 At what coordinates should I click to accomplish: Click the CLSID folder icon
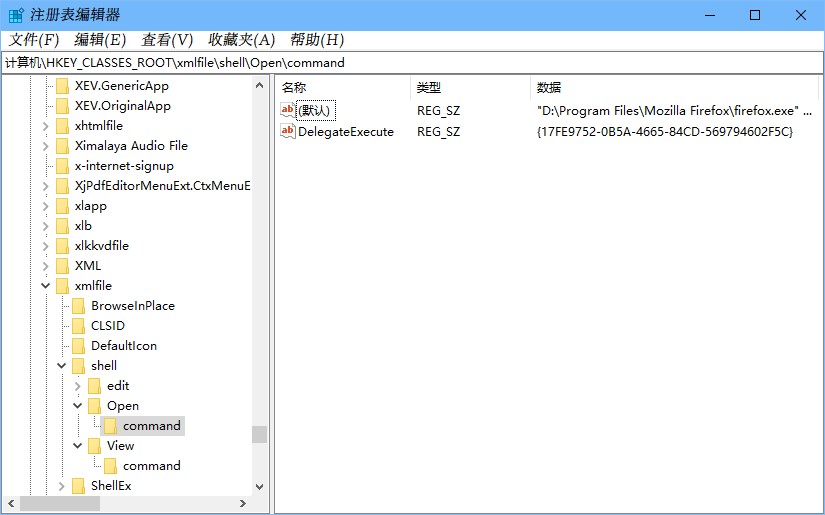pos(78,326)
